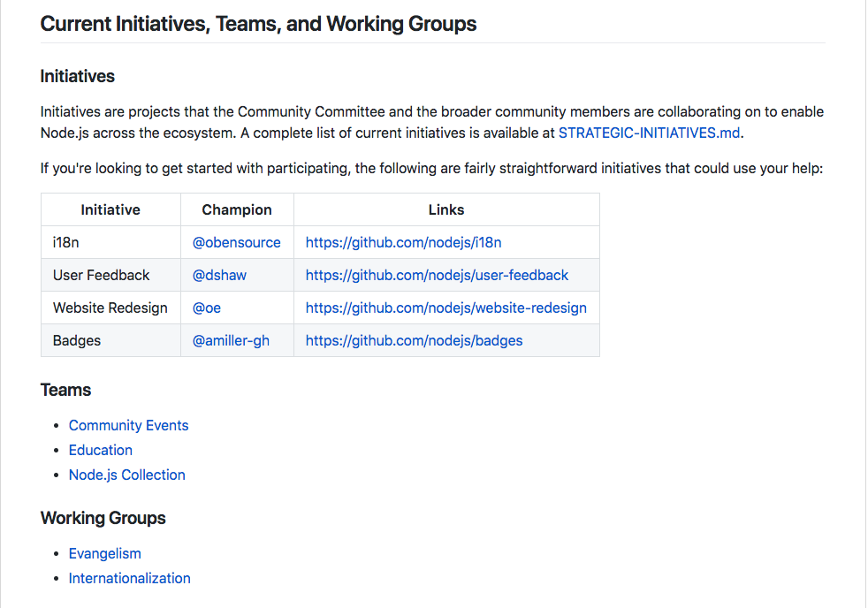Viewport: 868px width, 608px height.
Task: Visit the nodejs/badges GitHub URL
Action: 414,340
